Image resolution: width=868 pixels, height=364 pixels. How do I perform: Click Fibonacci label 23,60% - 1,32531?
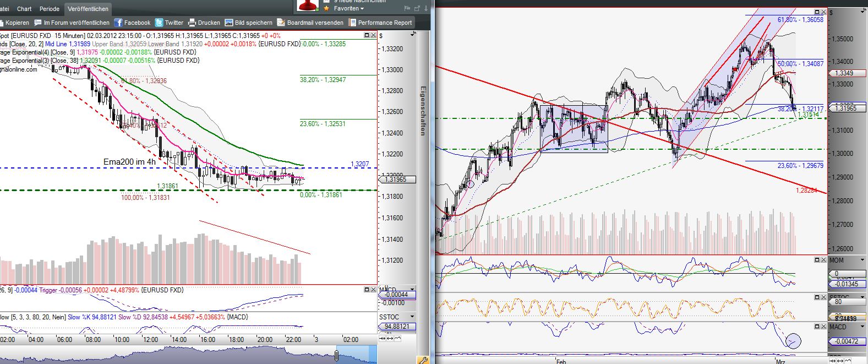point(323,124)
